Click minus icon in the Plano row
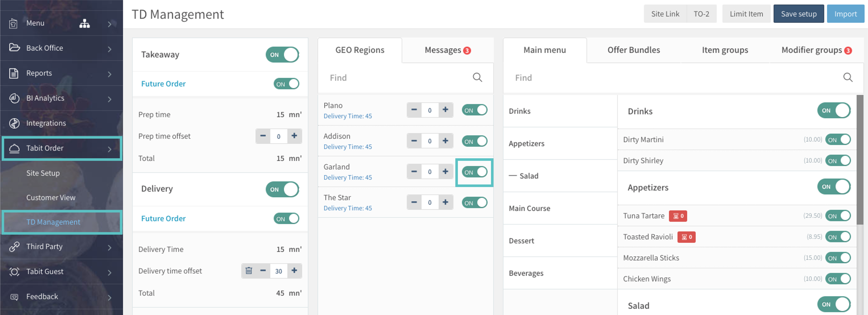Viewport: 868px width, 315px height. (x=414, y=110)
